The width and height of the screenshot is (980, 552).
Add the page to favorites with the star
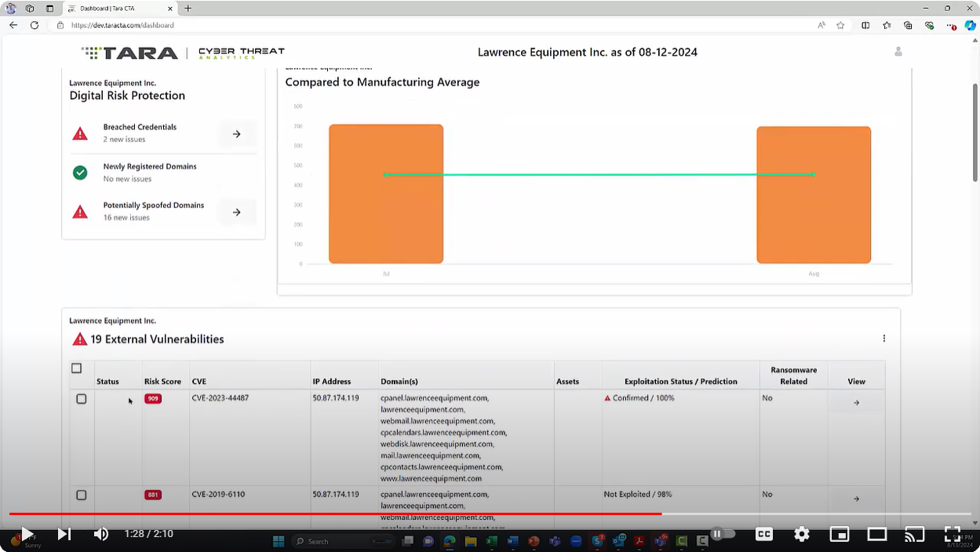840,25
